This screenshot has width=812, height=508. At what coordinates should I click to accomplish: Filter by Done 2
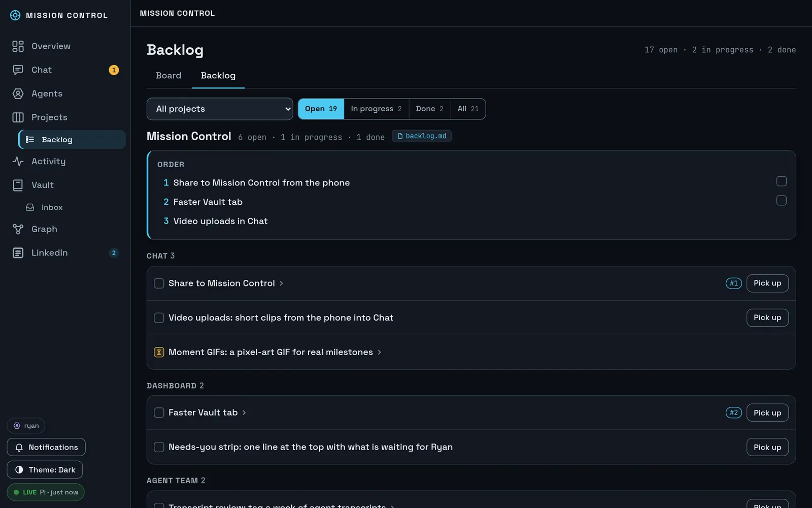[430, 109]
